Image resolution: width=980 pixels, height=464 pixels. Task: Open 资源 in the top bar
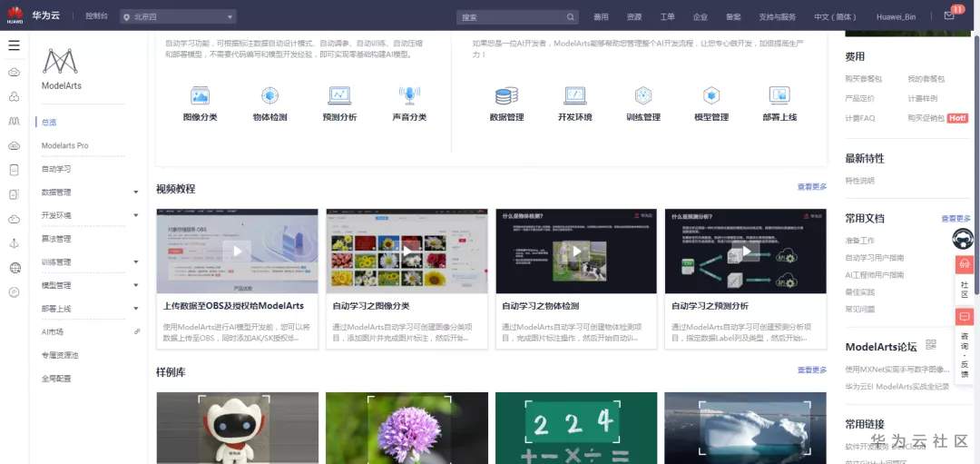pos(633,17)
